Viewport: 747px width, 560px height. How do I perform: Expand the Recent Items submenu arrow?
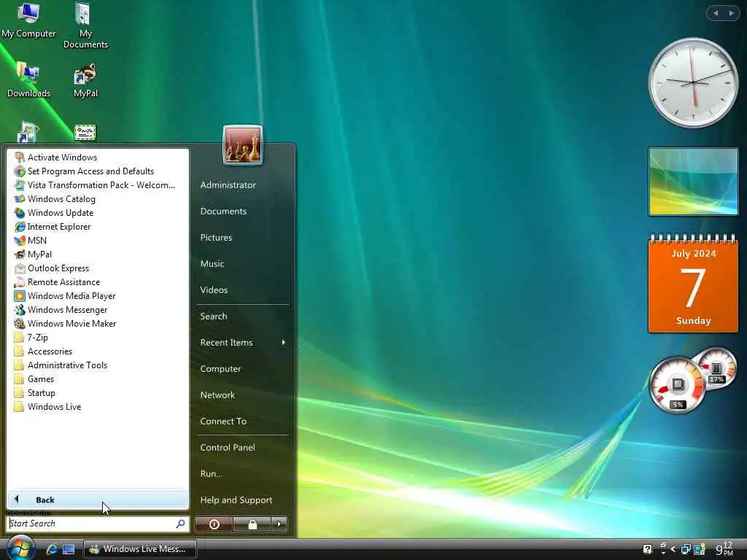pyautogui.click(x=284, y=343)
